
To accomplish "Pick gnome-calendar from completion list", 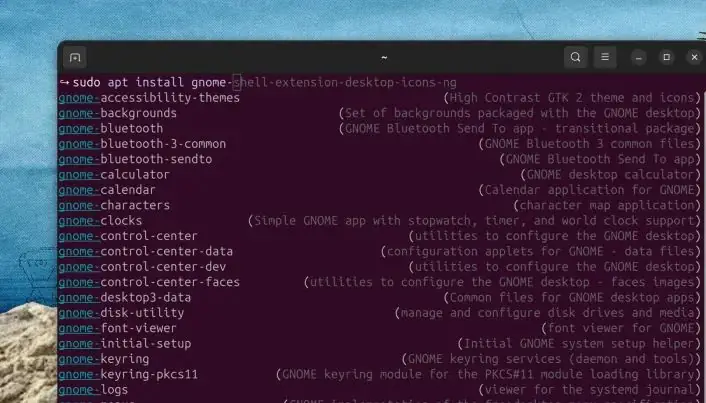I will (x=107, y=190).
